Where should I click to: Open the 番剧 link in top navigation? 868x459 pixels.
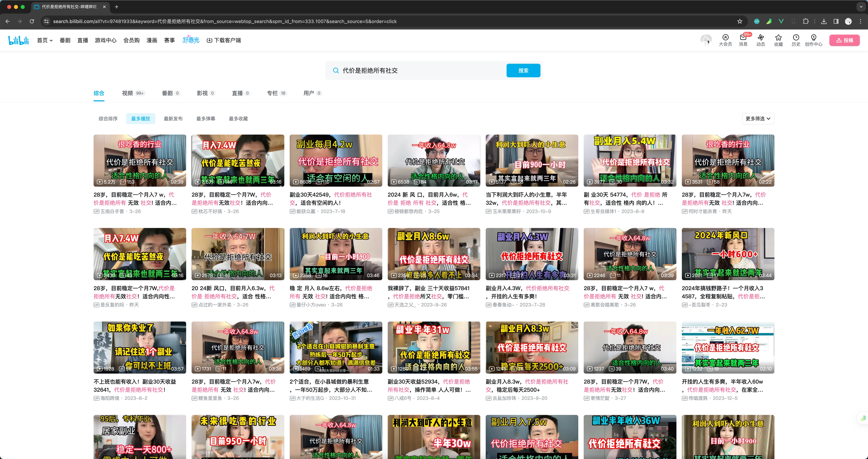coord(65,40)
